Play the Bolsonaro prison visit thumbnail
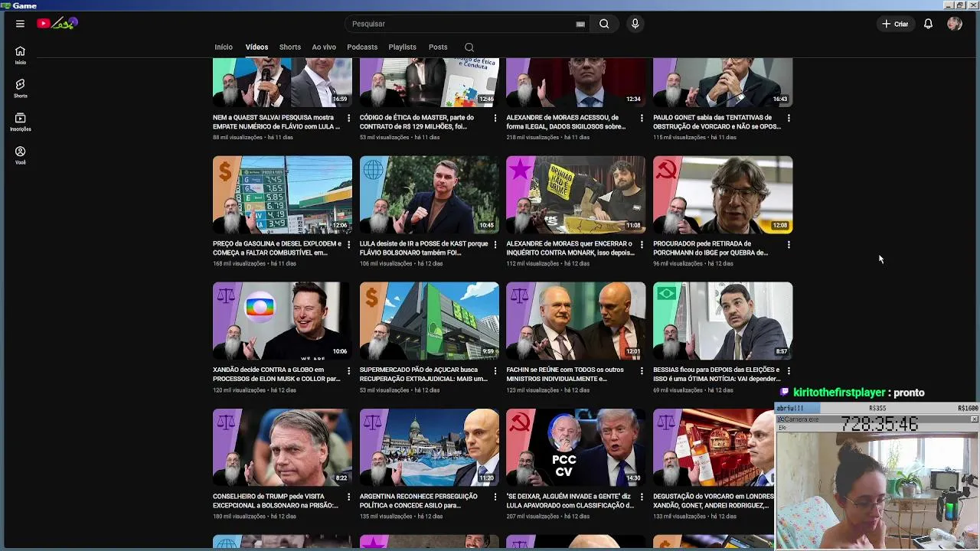The height and width of the screenshot is (551, 980). [x=283, y=448]
